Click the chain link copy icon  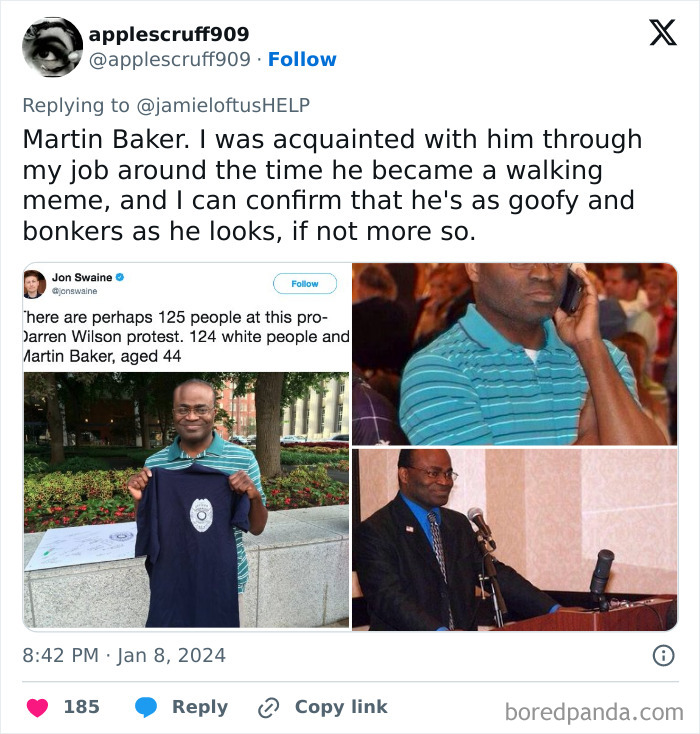tap(269, 707)
